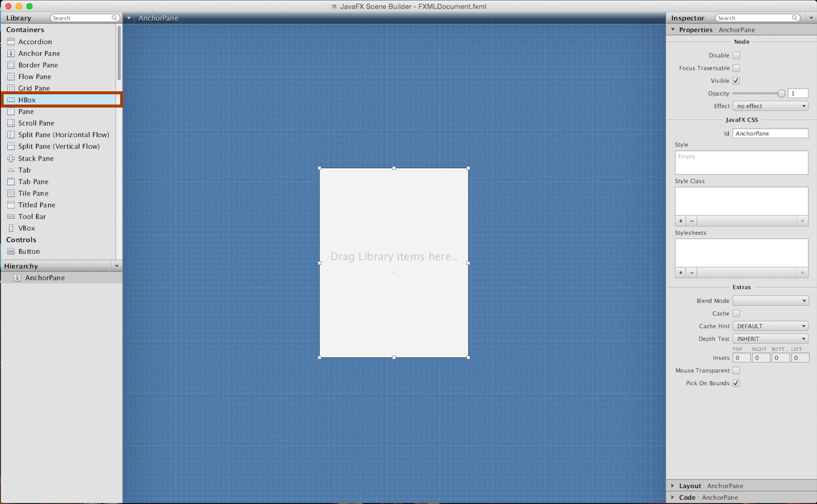817x504 pixels.
Task: Click the Opacity slider handle
Action: [781, 94]
